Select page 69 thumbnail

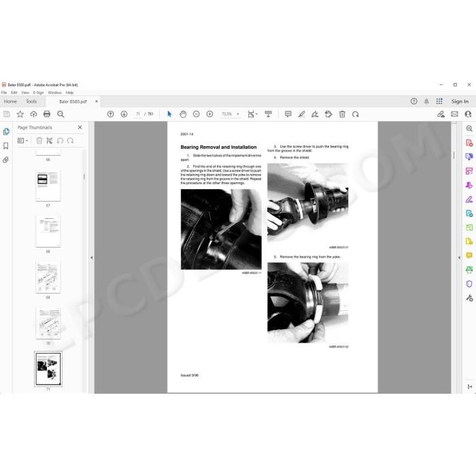tap(48, 277)
